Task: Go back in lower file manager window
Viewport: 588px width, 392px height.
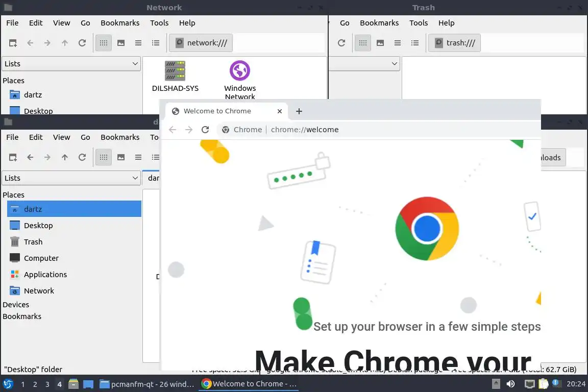Action: 30,157
